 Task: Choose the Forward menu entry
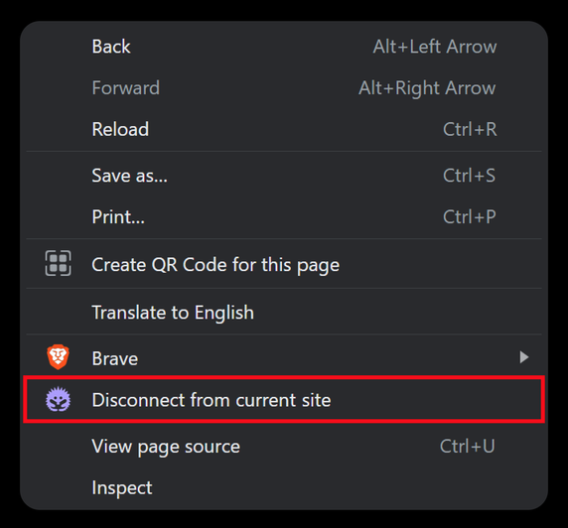coord(284,88)
